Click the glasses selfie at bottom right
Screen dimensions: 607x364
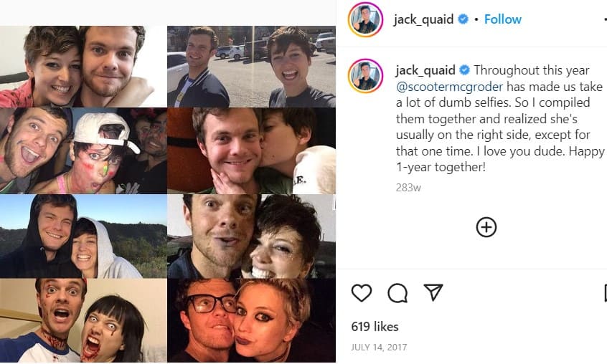pos(252,320)
